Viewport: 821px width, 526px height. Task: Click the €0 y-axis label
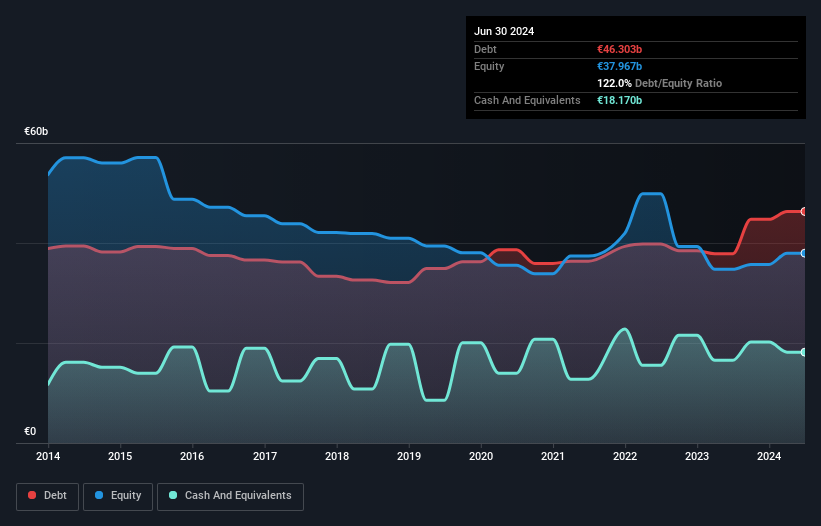(x=30, y=431)
